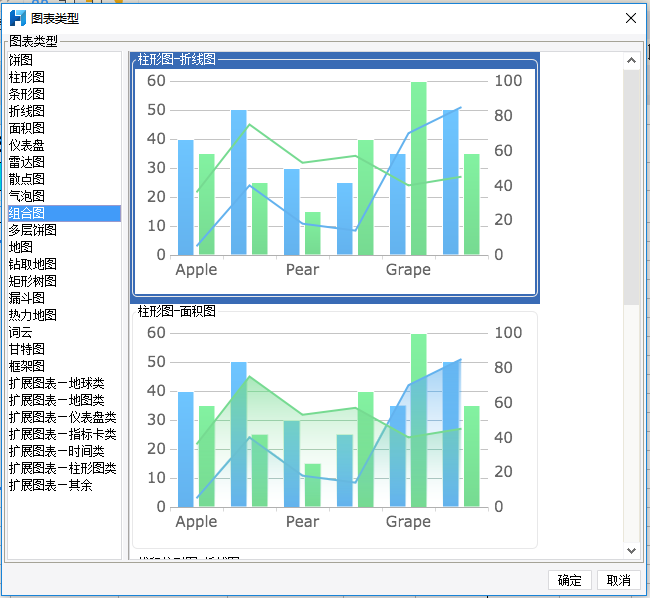Image resolution: width=650 pixels, height=598 pixels.
Task: Click the vertical scrollbar thumb
Action: point(631,187)
